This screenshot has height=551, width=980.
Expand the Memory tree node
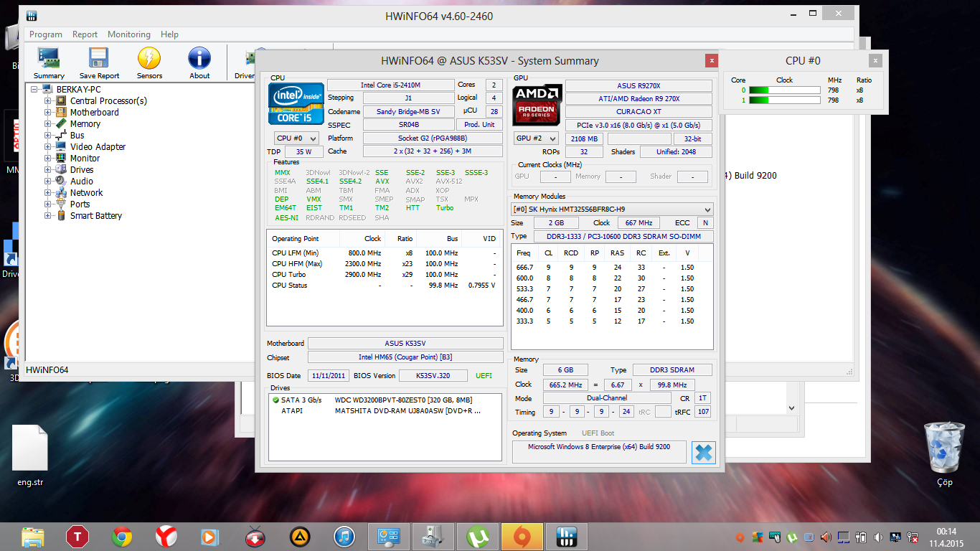click(x=48, y=123)
